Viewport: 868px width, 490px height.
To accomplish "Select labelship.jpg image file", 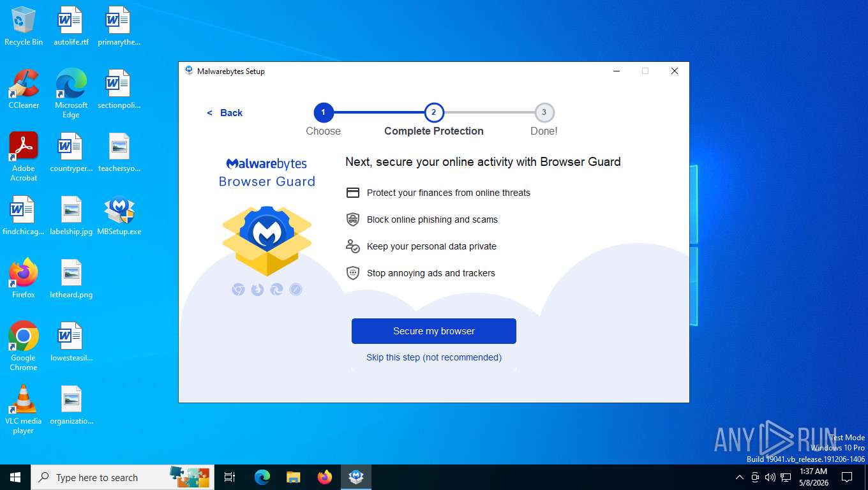I will click(71, 215).
